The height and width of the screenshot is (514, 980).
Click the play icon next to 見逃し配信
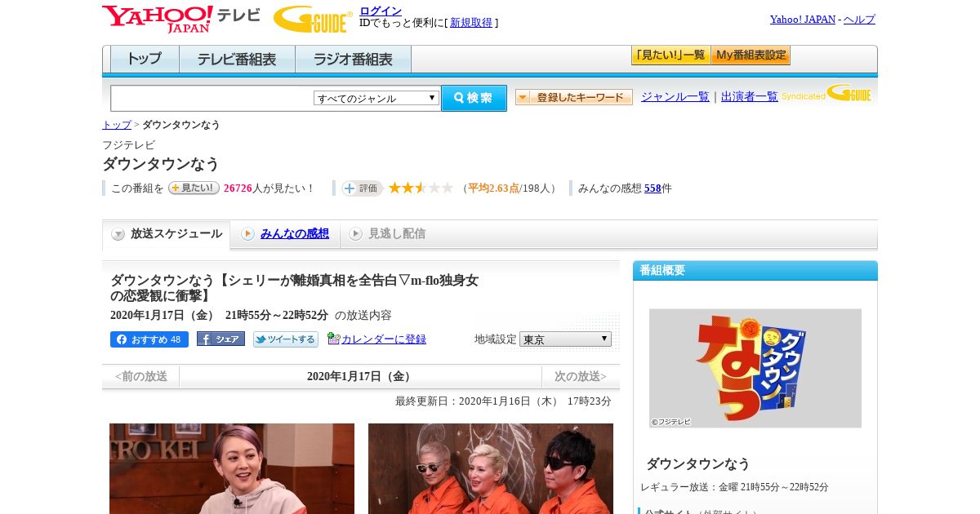[x=355, y=234]
